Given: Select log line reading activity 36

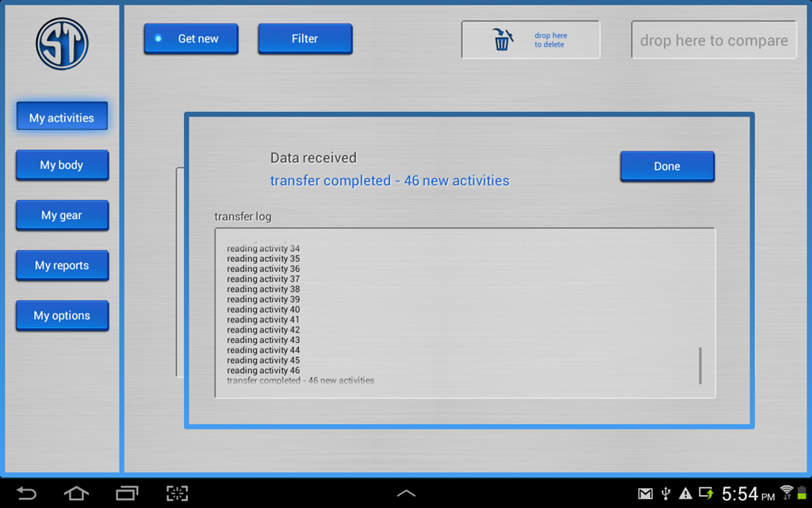Looking at the screenshot, I should (263, 268).
